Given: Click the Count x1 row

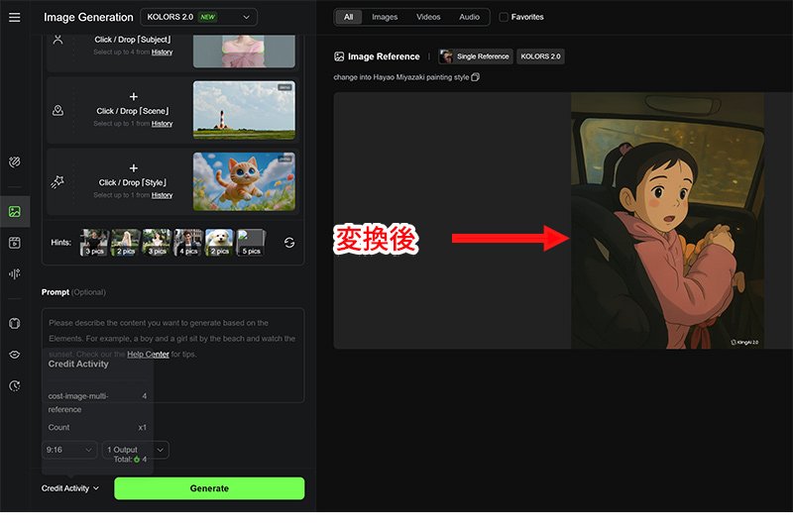Looking at the screenshot, I should click(97, 427).
